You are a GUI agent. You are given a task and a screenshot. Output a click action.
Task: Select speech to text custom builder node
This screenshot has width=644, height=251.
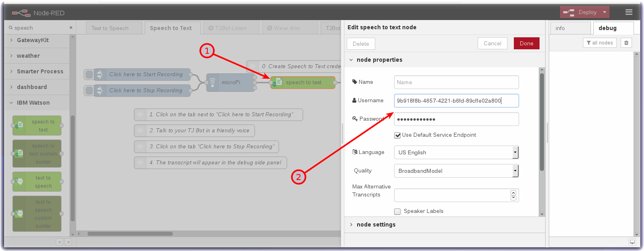(37, 154)
